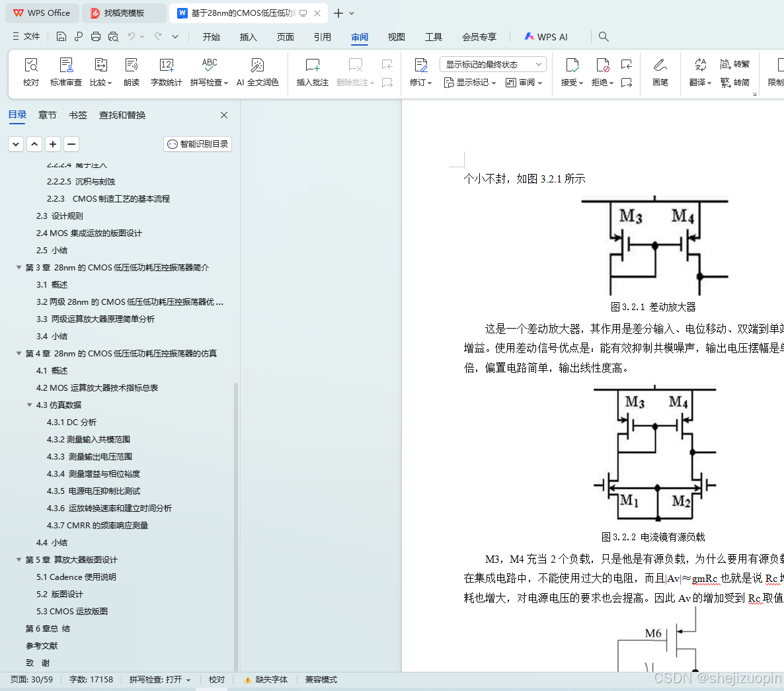Open WPS AI assistant
The image size is (784, 691).
(x=545, y=36)
